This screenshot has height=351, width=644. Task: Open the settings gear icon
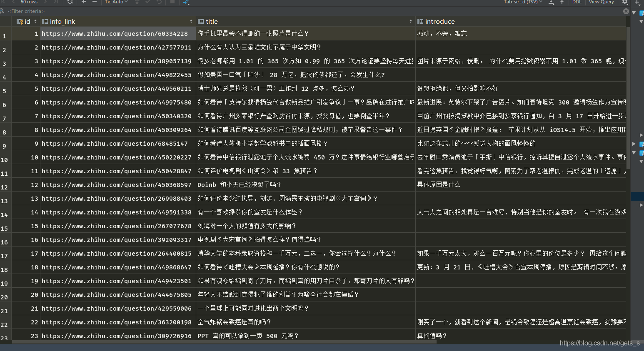625,2
